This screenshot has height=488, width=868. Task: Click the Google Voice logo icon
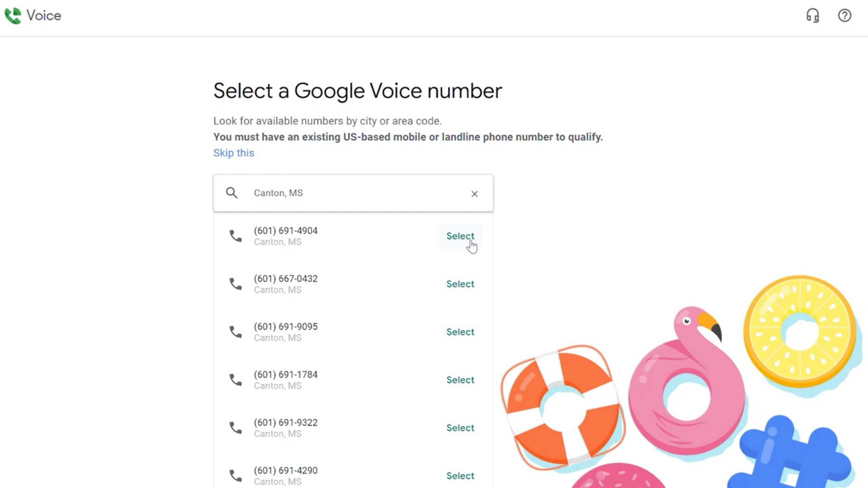point(13,16)
